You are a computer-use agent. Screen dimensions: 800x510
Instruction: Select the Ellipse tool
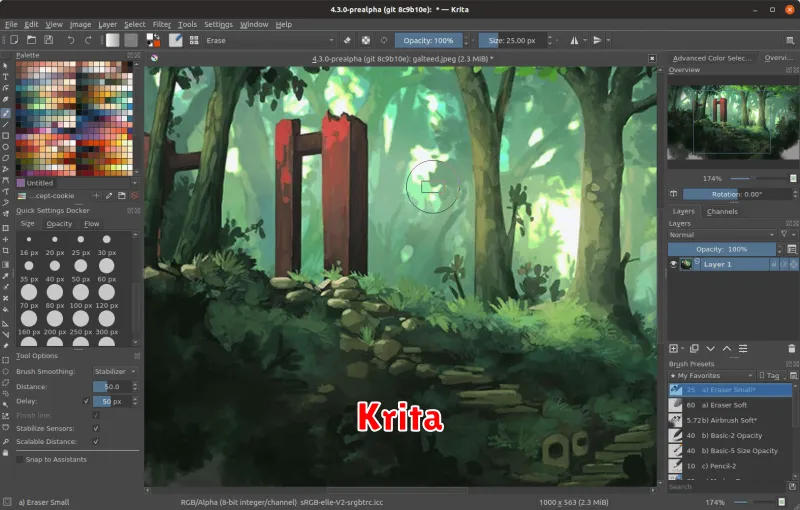coord(6,147)
